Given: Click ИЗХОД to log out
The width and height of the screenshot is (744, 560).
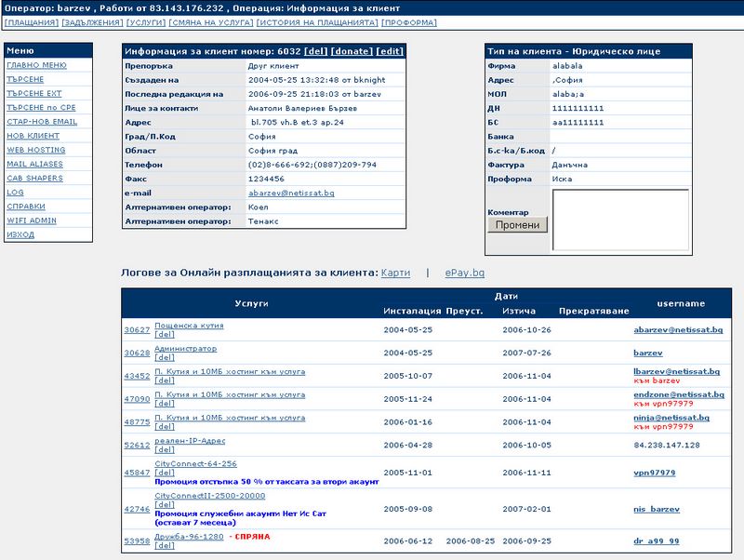Looking at the screenshot, I should click(x=20, y=234).
